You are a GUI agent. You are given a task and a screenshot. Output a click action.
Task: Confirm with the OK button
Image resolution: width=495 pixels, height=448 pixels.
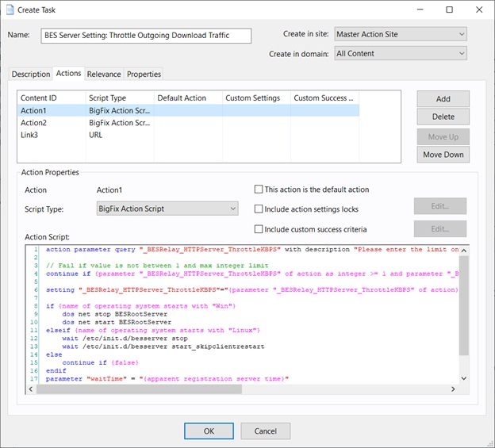point(209,431)
